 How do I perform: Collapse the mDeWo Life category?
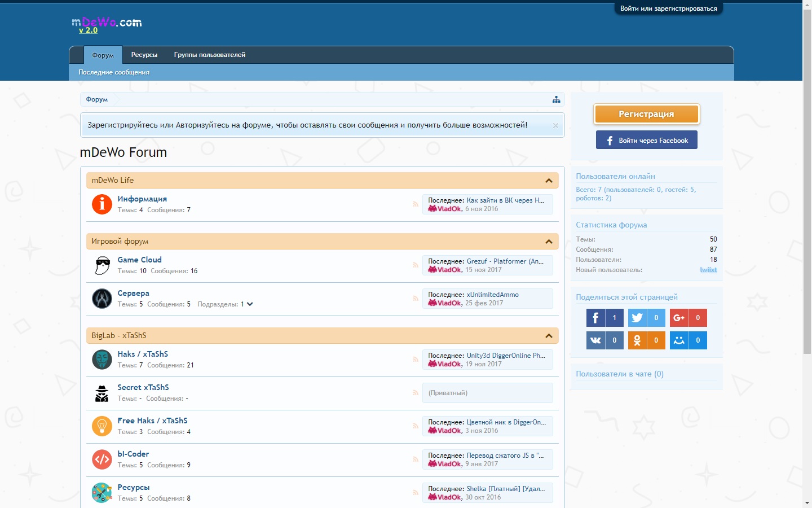pyautogui.click(x=549, y=181)
